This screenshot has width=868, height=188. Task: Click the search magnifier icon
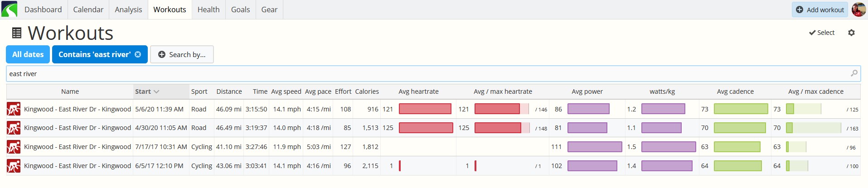[854, 73]
